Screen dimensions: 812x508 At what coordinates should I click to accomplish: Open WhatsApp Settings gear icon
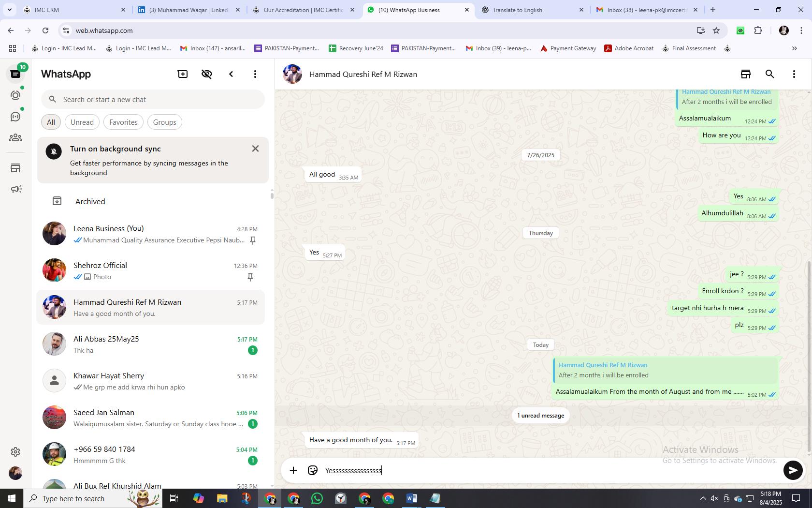[15, 451]
